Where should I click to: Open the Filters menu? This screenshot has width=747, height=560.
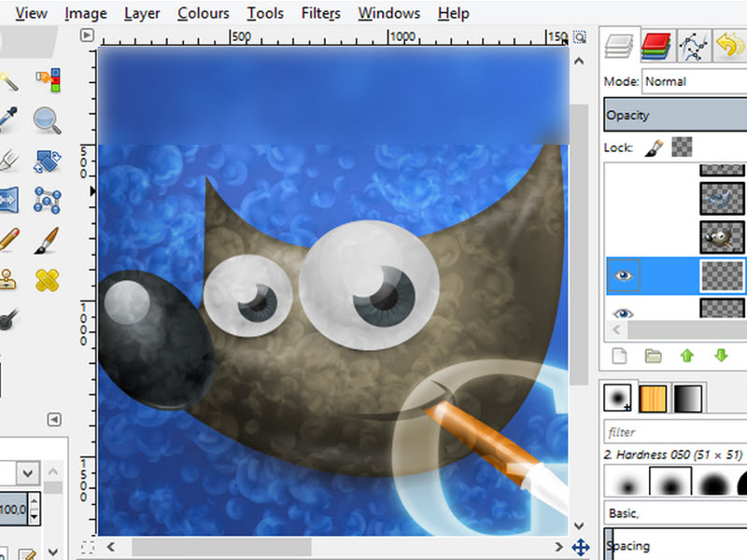click(321, 13)
